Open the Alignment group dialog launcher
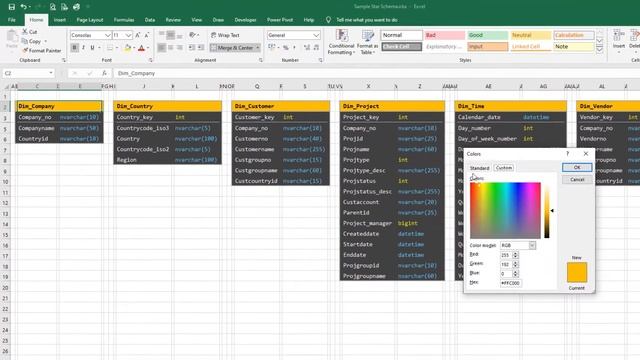Screen dimensions: 640x360 [x=261, y=60]
